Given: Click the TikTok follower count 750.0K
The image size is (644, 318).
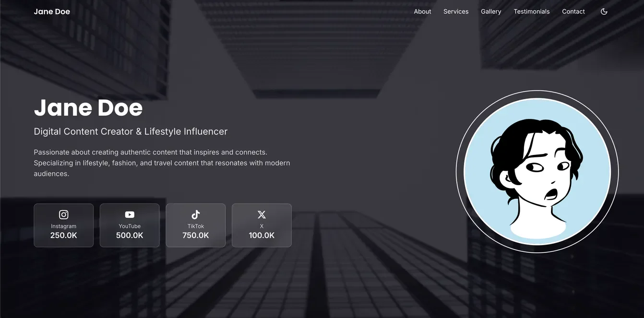Looking at the screenshot, I should pos(196,236).
